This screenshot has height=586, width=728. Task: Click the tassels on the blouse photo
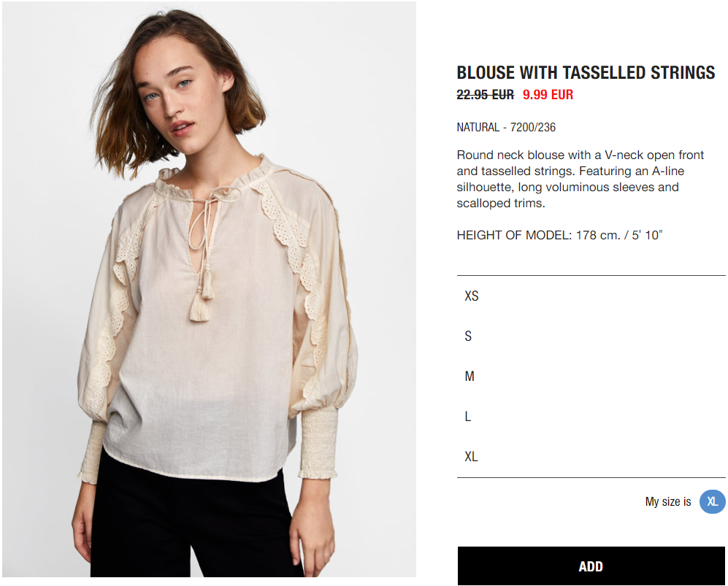click(x=202, y=297)
